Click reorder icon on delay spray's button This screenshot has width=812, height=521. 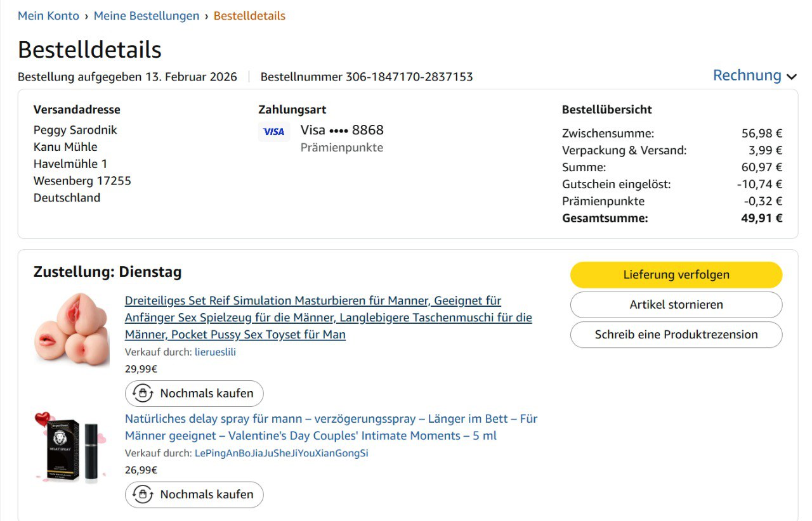(143, 495)
